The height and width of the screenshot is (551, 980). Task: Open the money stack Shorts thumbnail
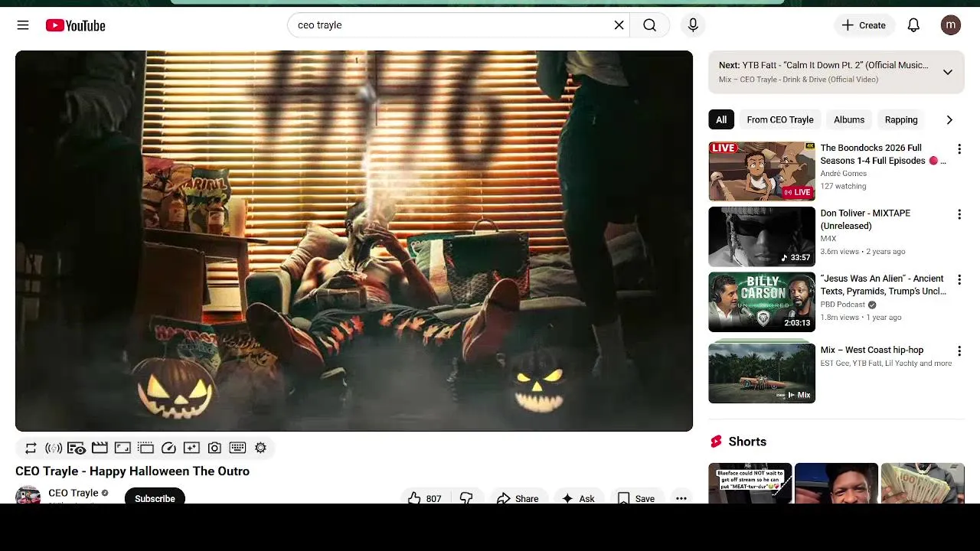(x=923, y=483)
